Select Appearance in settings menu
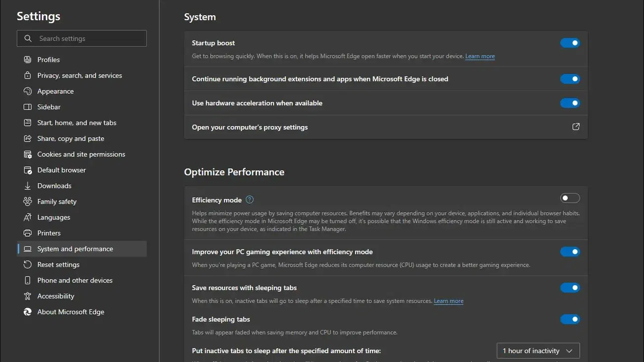 (82, 91)
